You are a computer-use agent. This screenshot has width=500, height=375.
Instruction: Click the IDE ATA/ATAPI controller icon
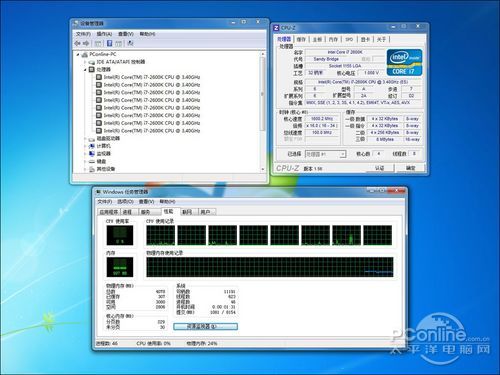pos(92,62)
